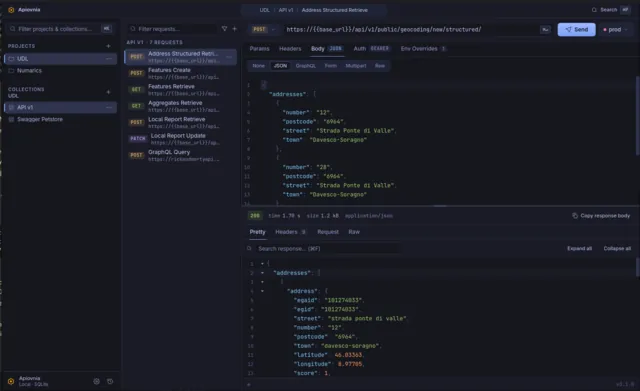
Task: Click the UDL breadcrumb in the top bar
Action: [x=264, y=10]
